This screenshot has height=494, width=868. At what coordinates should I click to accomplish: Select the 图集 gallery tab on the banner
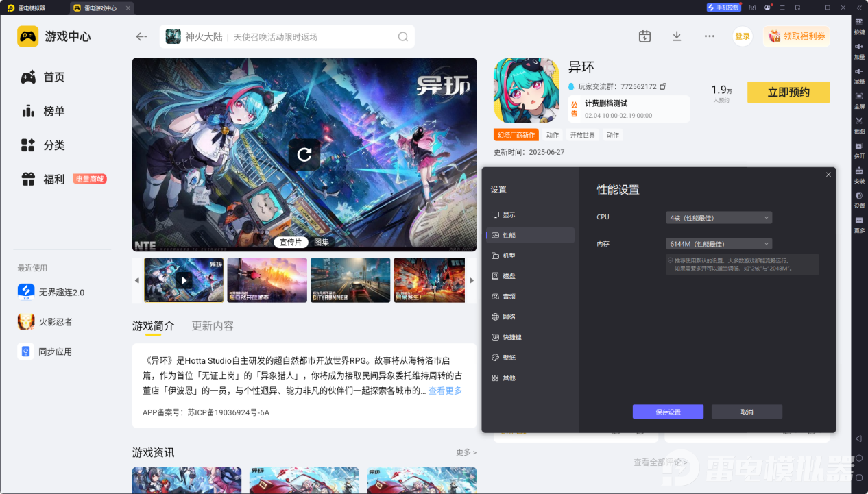point(322,242)
